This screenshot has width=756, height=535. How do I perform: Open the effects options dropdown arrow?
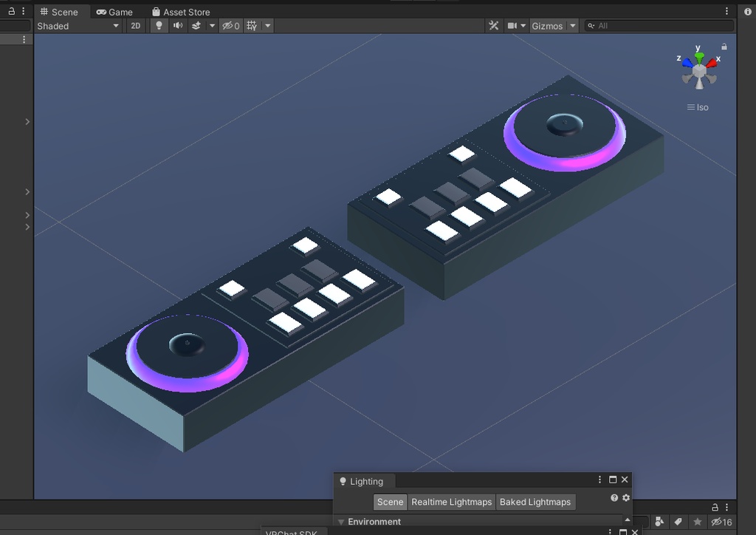click(x=212, y=26)
